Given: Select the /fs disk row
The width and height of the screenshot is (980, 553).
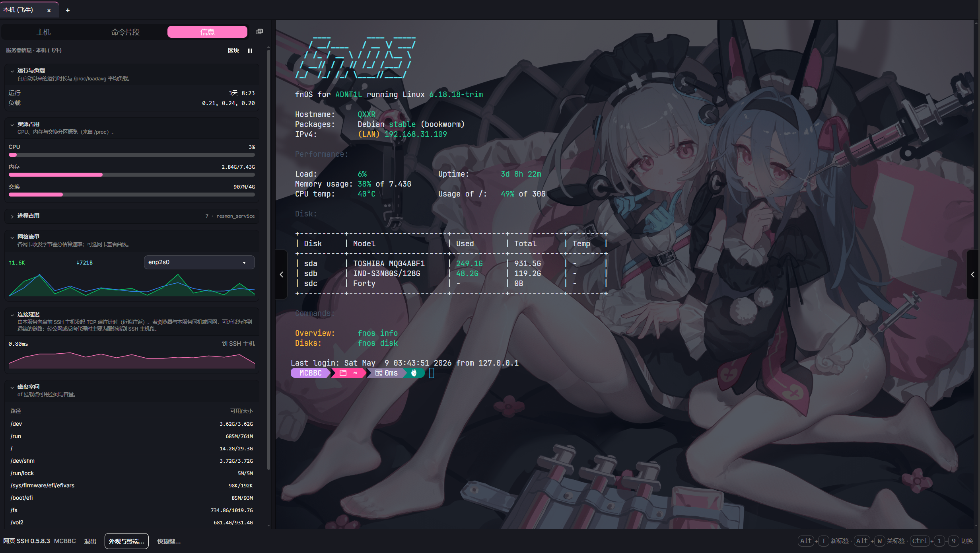Looking at the screenshot, I should click(x=132, y=510).
